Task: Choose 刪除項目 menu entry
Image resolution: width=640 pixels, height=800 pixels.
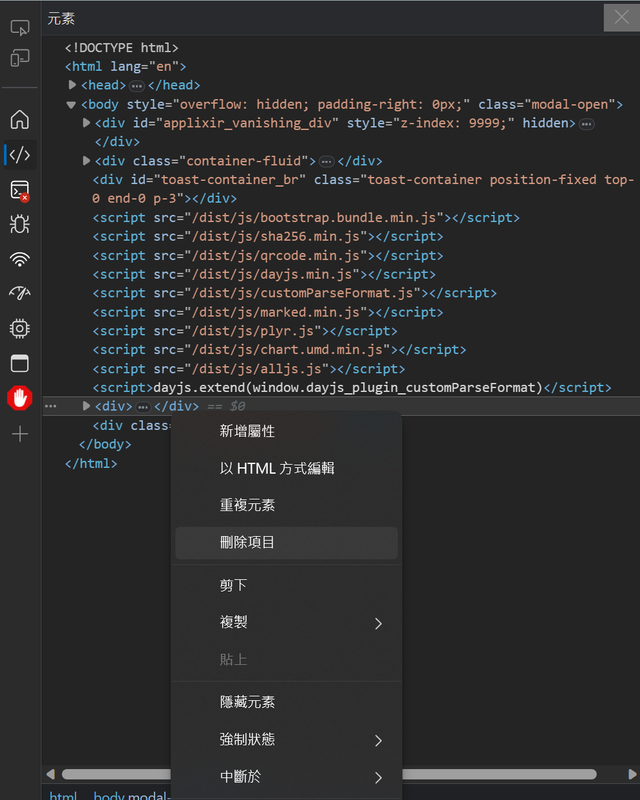Action: tap(286, 542)
